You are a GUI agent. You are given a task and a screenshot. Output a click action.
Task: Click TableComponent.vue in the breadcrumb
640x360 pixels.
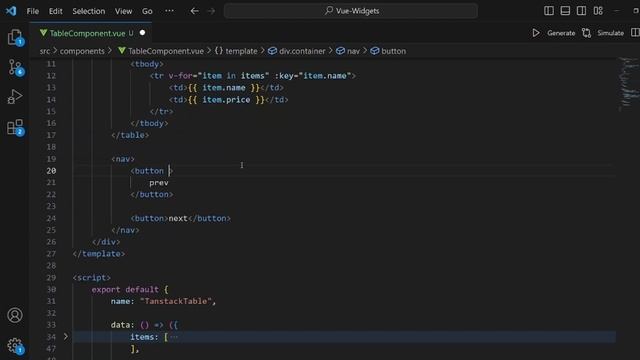click(166, 51)
